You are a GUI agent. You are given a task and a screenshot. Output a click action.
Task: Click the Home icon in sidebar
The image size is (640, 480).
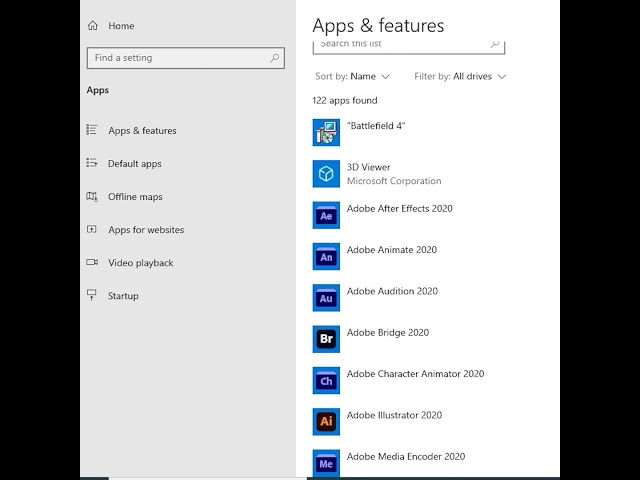pos(93,26)
